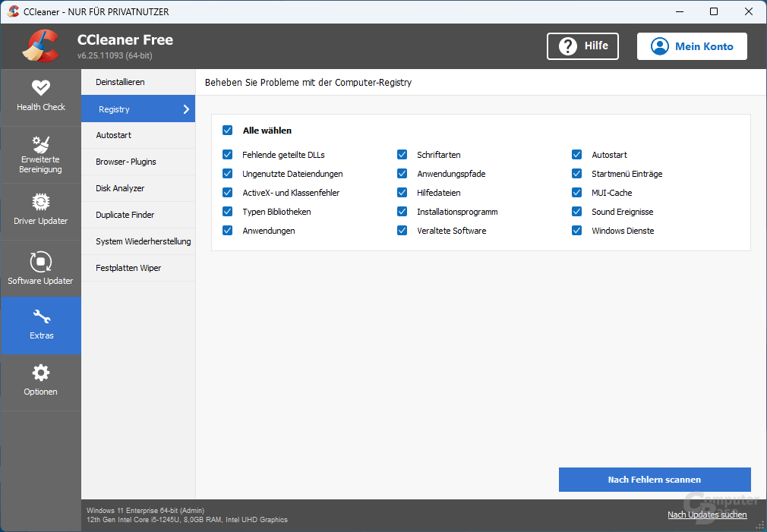This screenshot has height=532, width=767.
Task: Open Disk Analyzer menu item
Action: click(138, 188)
